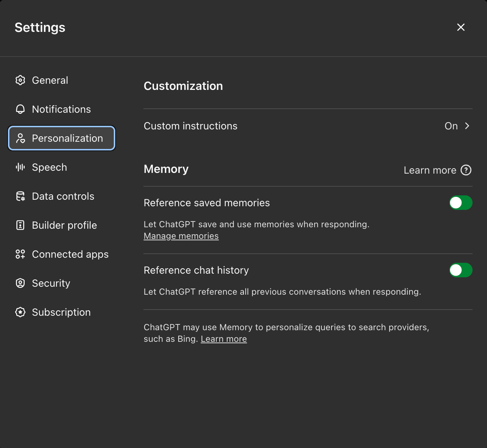This screenshot has height=448, width=487.
Task: Switch to the Data controls section
Action: coord(63,196)
